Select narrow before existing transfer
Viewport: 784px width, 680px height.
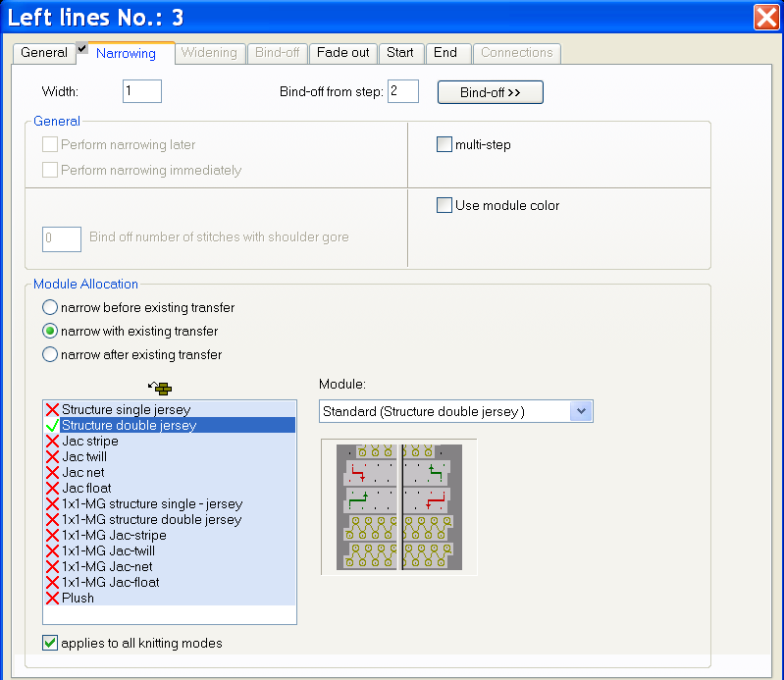pos(50,308)
